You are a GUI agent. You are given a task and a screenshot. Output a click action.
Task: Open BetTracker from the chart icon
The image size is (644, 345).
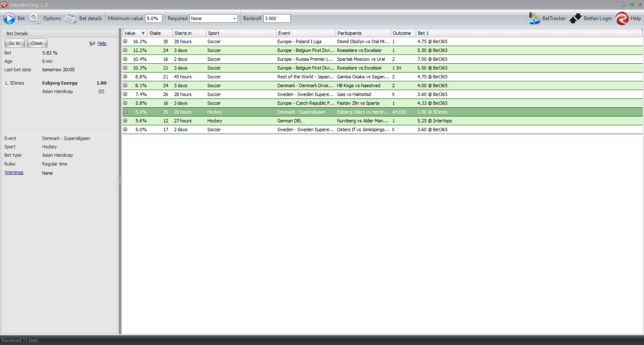[534, 18]
